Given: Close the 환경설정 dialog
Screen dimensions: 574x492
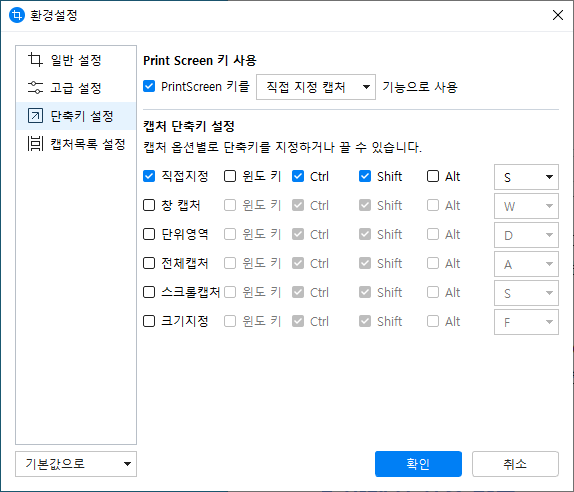Looking at the screenshot, I should [558, 15].
